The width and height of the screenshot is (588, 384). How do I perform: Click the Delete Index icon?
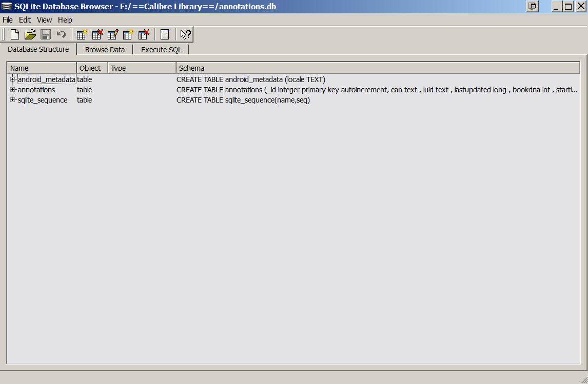[x=144, y=34]
